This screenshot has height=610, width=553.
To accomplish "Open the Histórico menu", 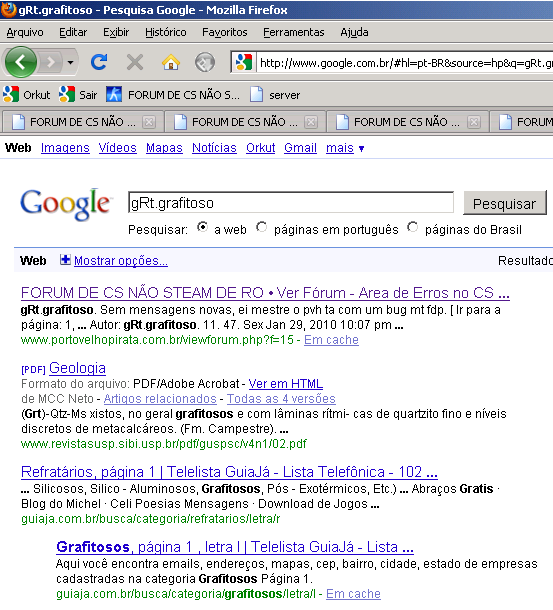I will (165, 32).
